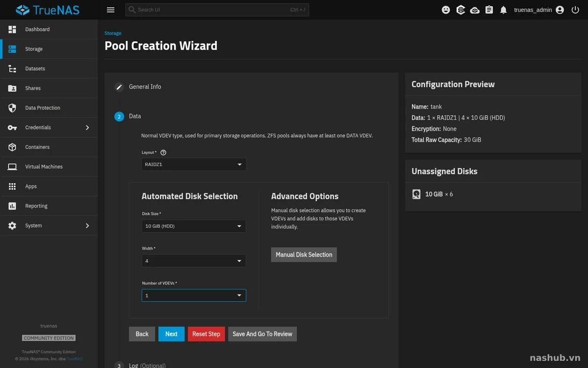Jump to the Log (Optional) step
The height and width of the screenshot is (368, 588).
click(x=147, y=365)
